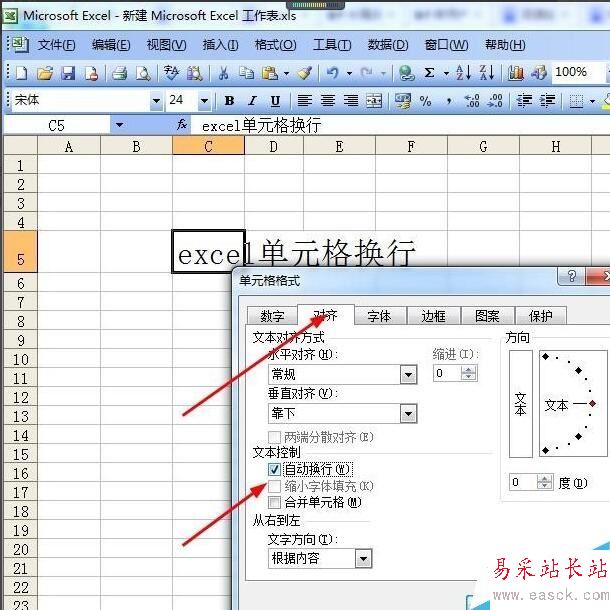Toggle italic formatting
The image size is (610, 610).
tap(252, 101)
